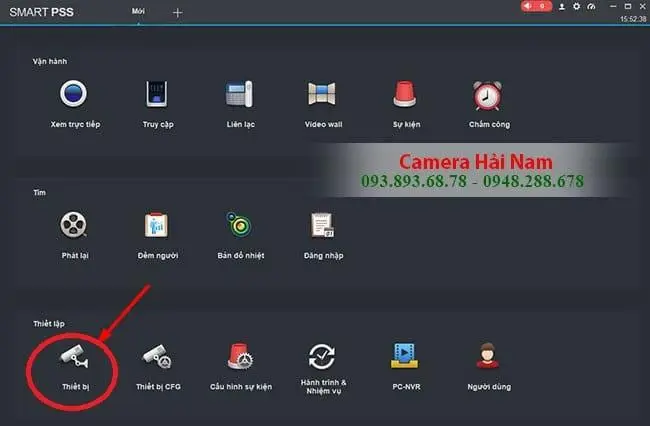This screenshot has height=426, width=650.
Task: Open Hành trình & Nhiệm vụ
Action: (x=322, y=356)
